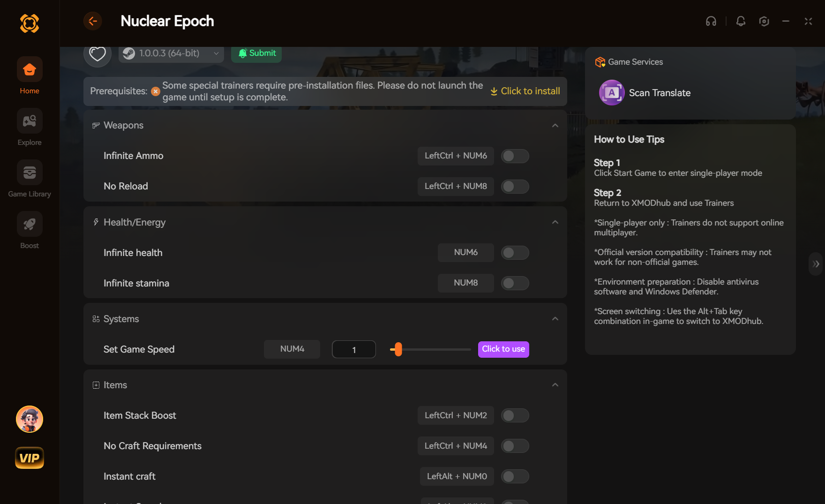The height and width of the screenshot is (504, 825).
Task: Edit Set Game Speed hotkey NUM4
Action: point(292,349)
